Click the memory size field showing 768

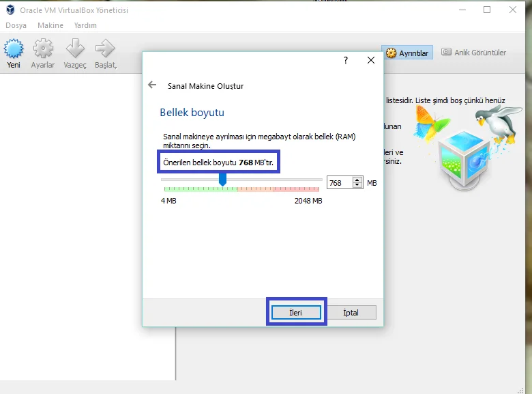coord(338,183)
